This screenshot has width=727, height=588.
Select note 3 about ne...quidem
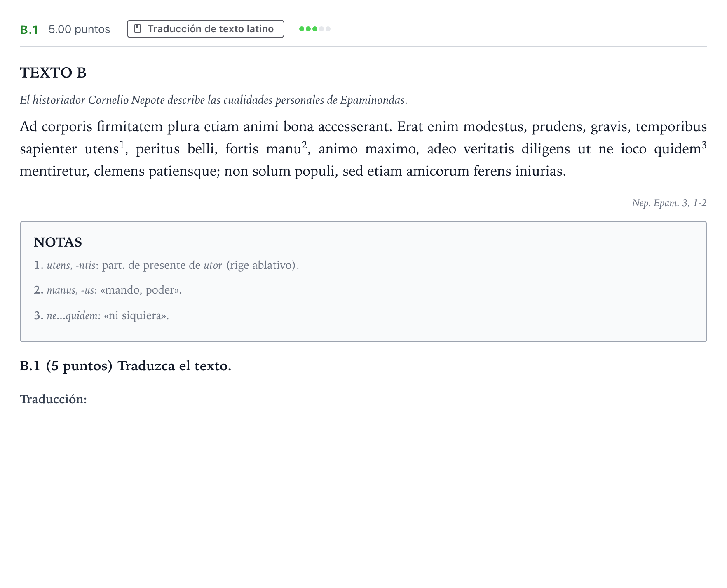click(101, 315)
